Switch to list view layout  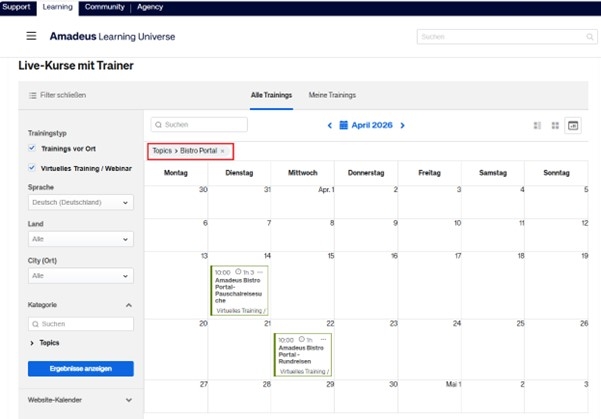point(537,125)
